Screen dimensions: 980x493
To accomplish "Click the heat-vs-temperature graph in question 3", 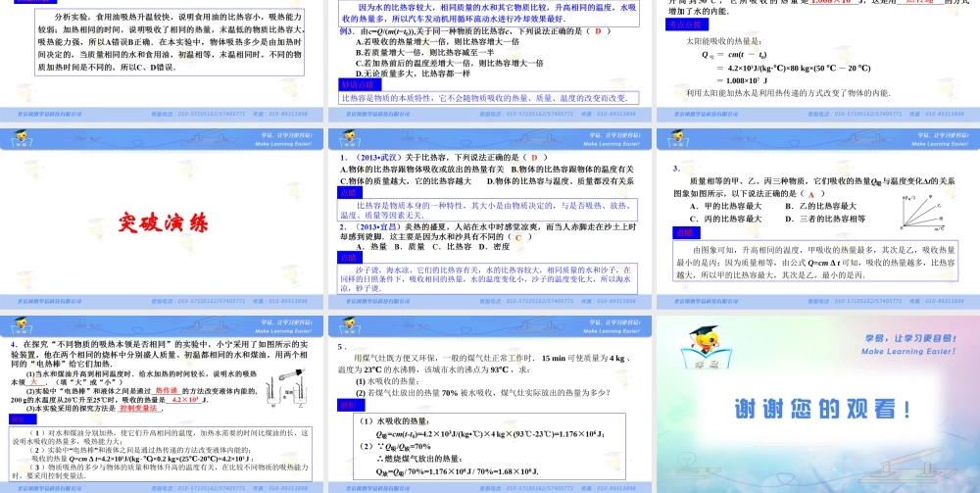I will tap(922, 213).
